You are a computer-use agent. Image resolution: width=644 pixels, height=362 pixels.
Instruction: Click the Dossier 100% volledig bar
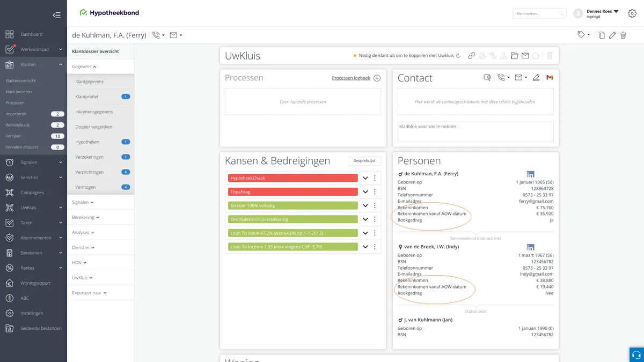(293, 205)
